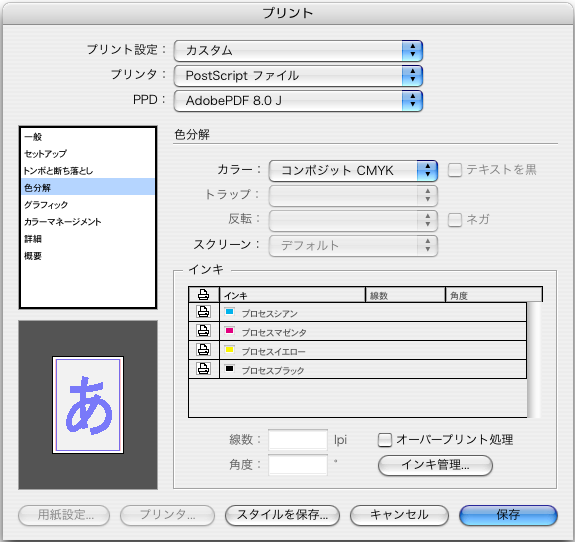This screenshot has height=542, width=575.
Task: Click the magenta swatch beside プロセスマゼンタ
Action: [x=230, y=331]
